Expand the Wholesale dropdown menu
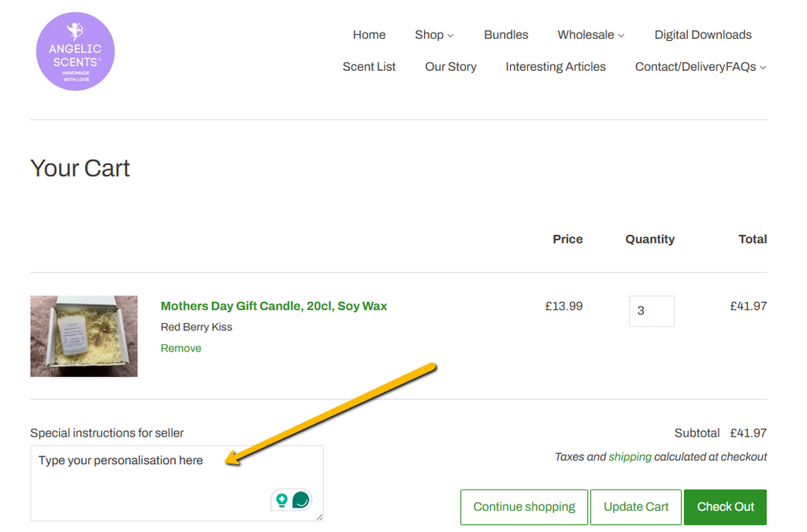Screen dimensions: 807x532 click(590, 35)
